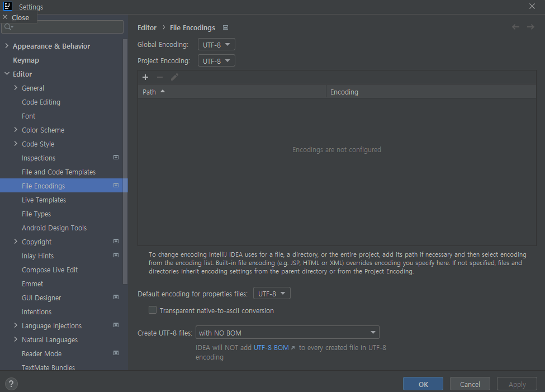The image size is (545, 392).
Task: Click the Cancel button
Action: (470, 384)
